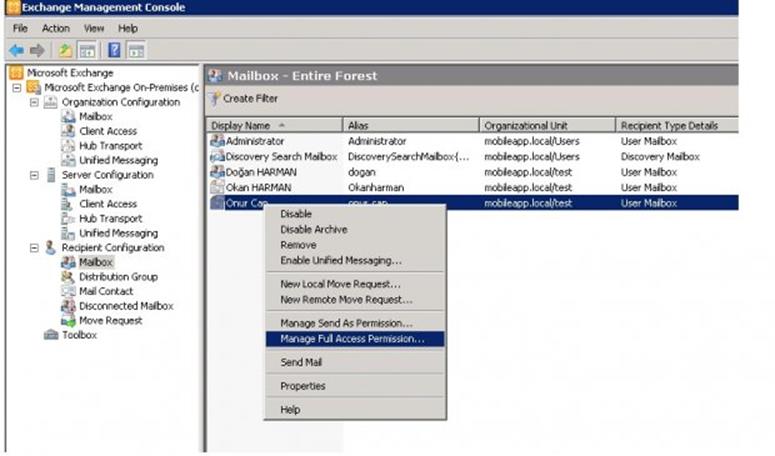Click the Administrator mailbox row icon
This screenshot has width=775, height=456.
point(217,141)
